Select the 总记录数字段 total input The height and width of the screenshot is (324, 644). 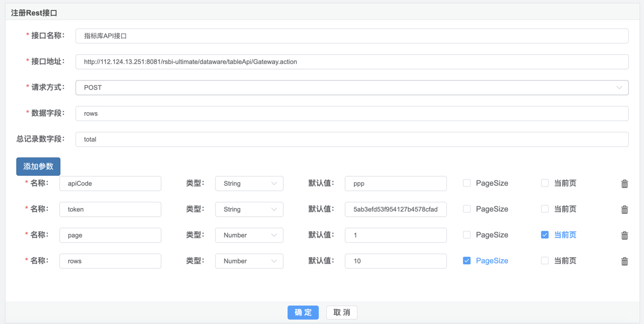tap(352, 139)
